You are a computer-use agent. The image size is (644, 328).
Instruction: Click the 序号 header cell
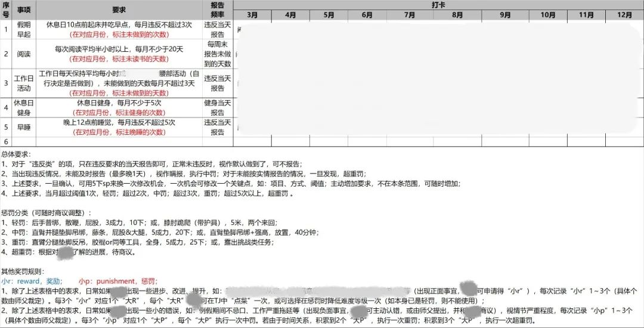coord(6,10)
